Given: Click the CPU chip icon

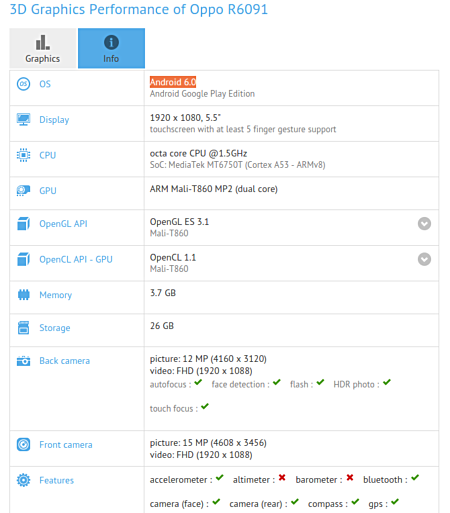Looking at the screenshot, I should coord(23,155).
